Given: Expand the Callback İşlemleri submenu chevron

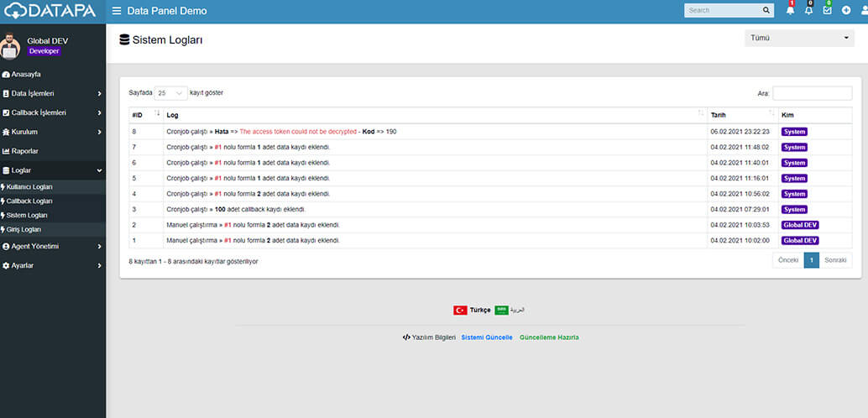Looking at the screenshot, I should point(100,113).
